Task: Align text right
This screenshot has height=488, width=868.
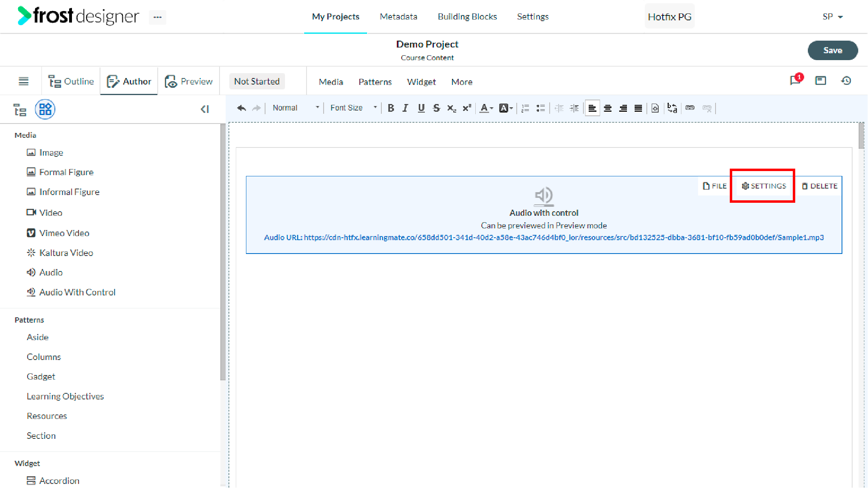Action: coord(623,108)
